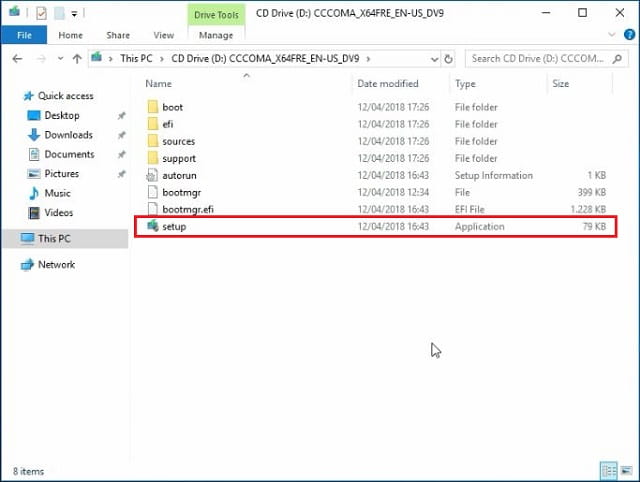Select the autorun file icon
Image resolution: width=640 pixels, height=482 pixels.
[x=152, y=175]
